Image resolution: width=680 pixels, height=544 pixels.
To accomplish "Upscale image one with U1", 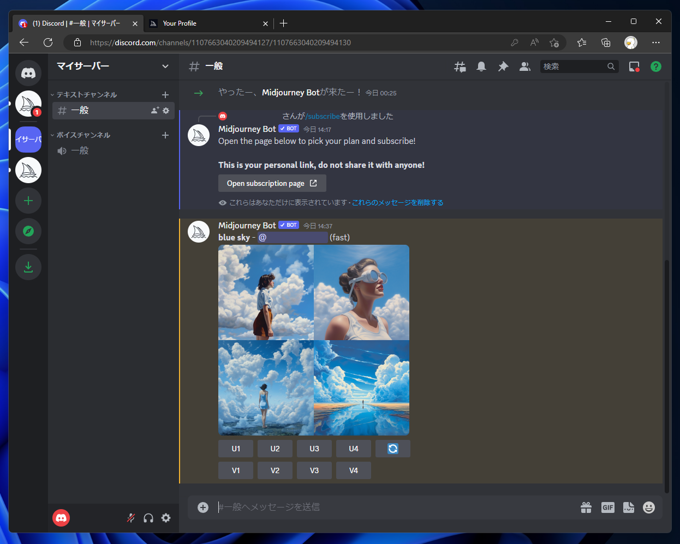I will pyautogui.click(x=235, y=449).
